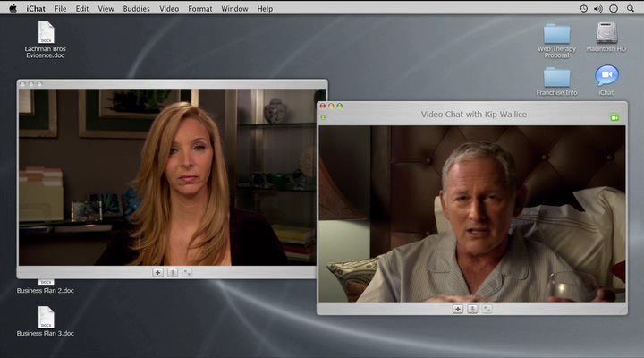Open the Video menu
Screen dimensions: 644x358
pyautogui.click(x=169, y=9)
